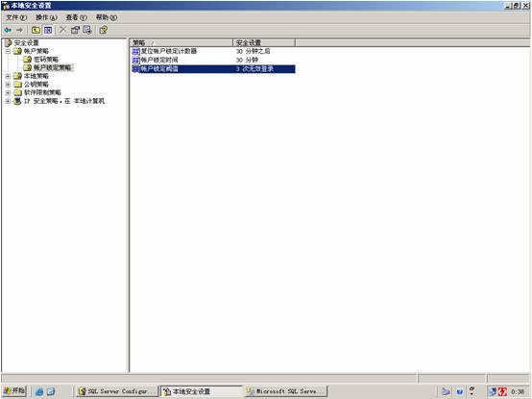Switch to SQL Server Configur... taskbar window

pos(117,391)
